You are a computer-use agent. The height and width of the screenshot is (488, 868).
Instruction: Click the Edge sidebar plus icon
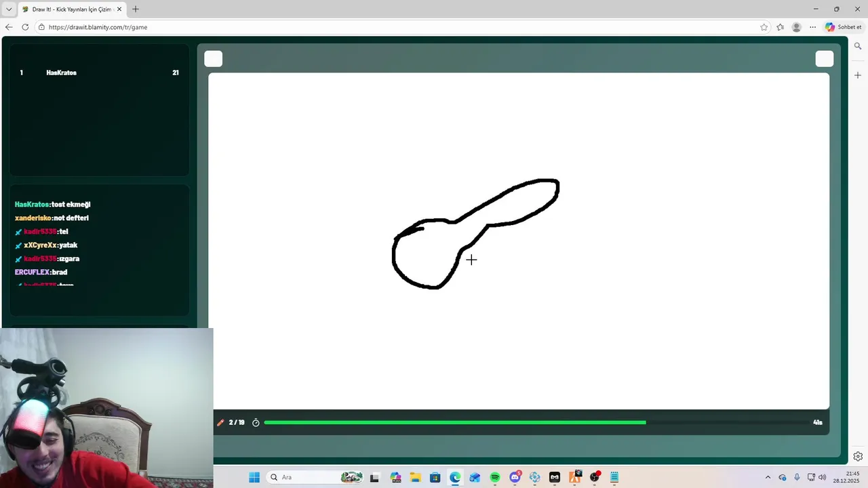click(x=858, y=75)
